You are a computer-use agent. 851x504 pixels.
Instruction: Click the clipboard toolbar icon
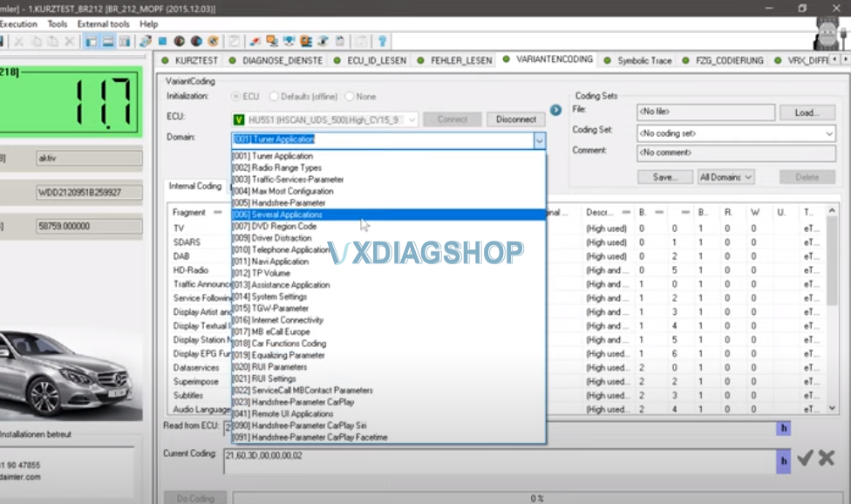pyautogui.click(x=340, y=41)
